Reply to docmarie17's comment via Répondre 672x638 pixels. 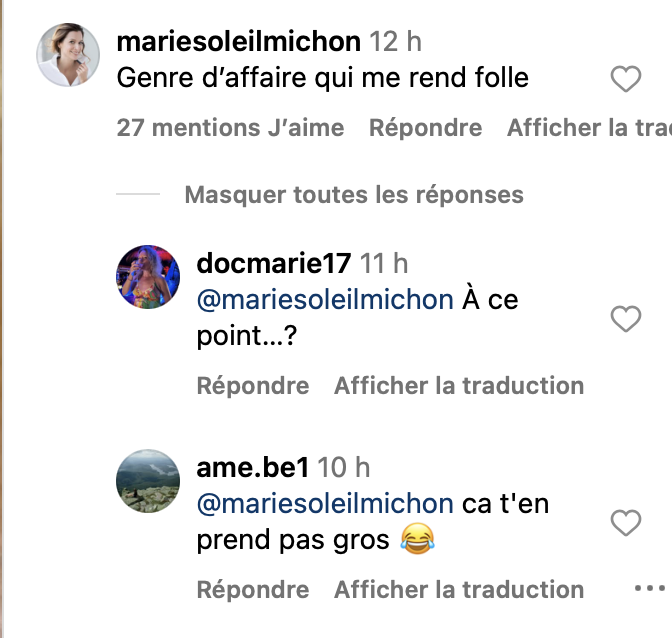[x=253, y=386]
